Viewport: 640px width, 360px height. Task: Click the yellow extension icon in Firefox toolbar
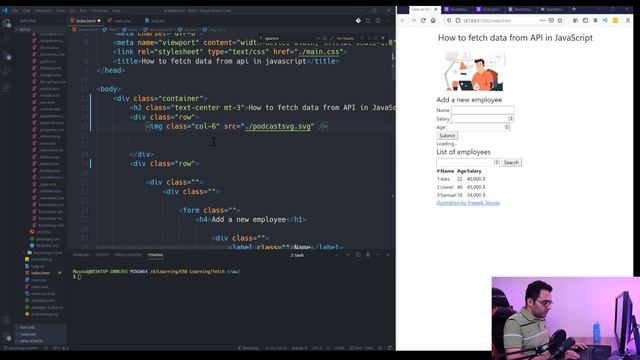(615, 20)
